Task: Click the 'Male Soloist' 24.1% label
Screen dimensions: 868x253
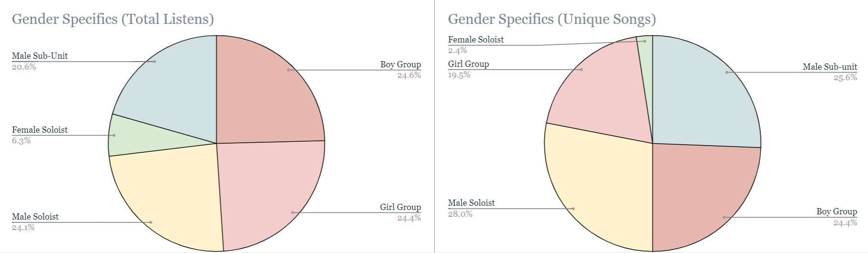Action: coord(35,222)
